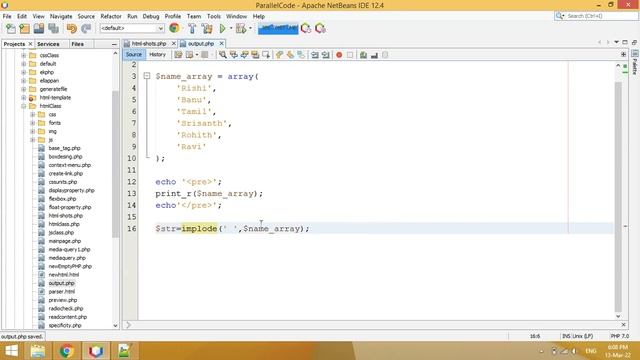Image resolution: width=640 pixels, height=360 pixels.
Task: Toggle Highlight Search icon in editor toolbar
Action: click(x=255, y=55)
